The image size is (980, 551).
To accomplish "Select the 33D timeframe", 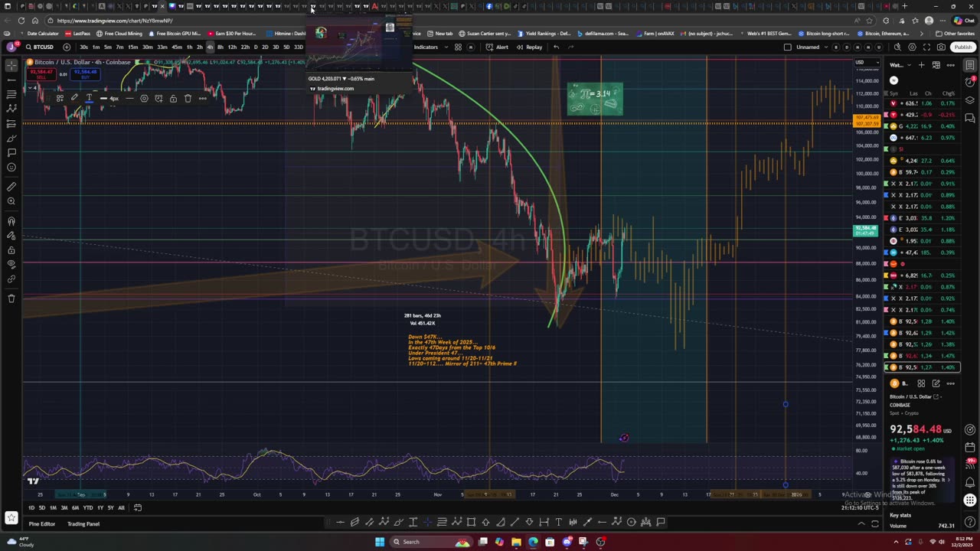I will (x=299, y=47).
